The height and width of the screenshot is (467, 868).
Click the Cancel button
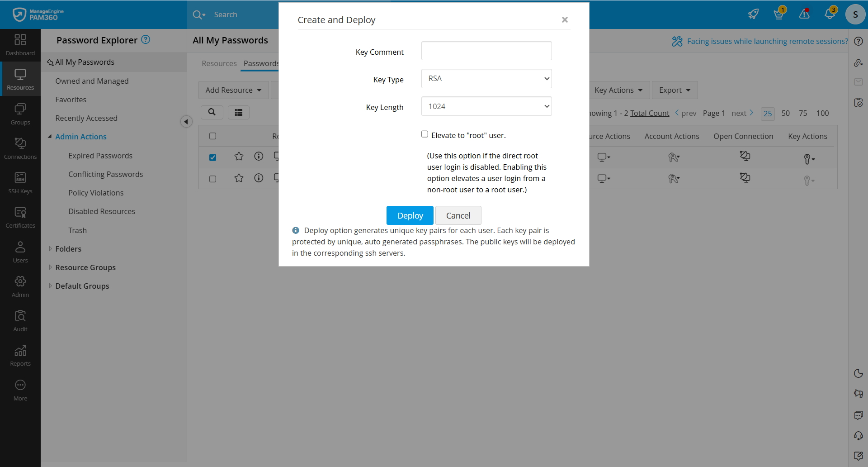click(458, 215)
